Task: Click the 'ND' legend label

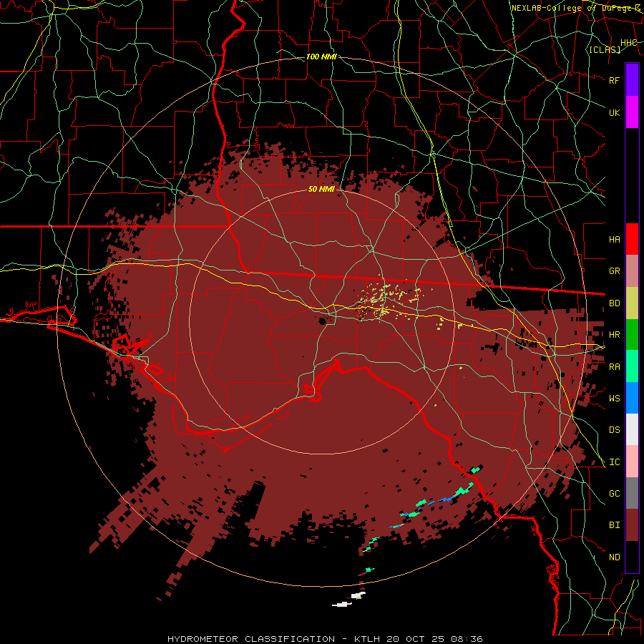Action: pyautogui.click(x=614, y=557)
